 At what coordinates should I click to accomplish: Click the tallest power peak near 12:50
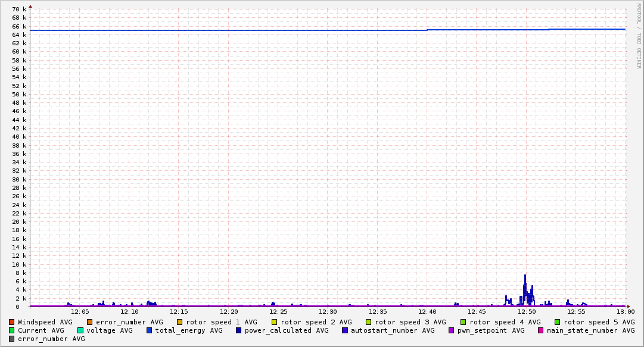(525, 276)
